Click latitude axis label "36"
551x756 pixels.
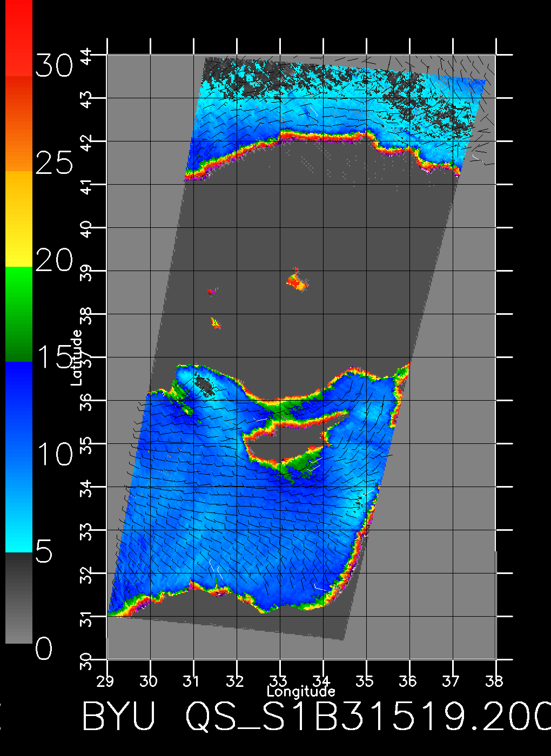coord(86,401)
